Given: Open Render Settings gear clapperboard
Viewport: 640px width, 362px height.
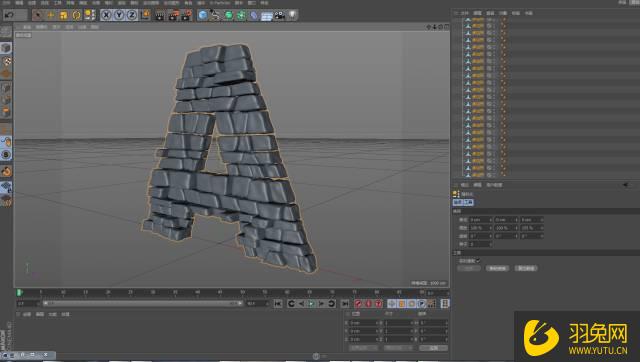Looking at the screenshot, I should (186, 15).
